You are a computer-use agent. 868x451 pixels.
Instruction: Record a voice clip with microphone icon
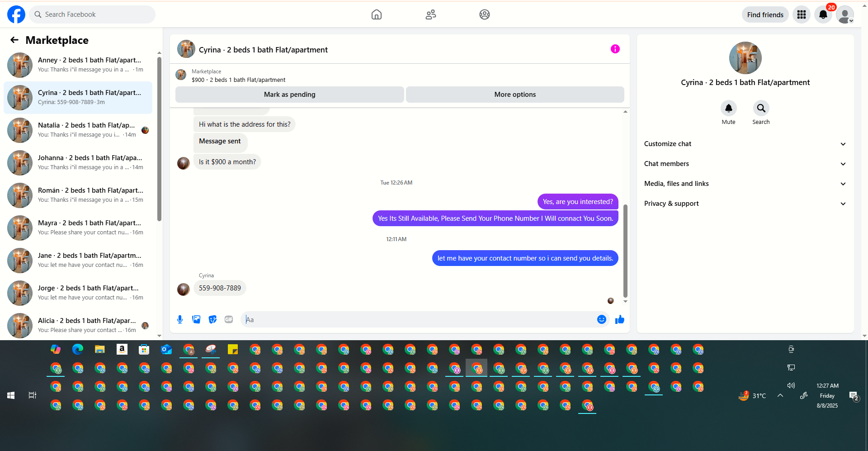click(x=180, y=319)
